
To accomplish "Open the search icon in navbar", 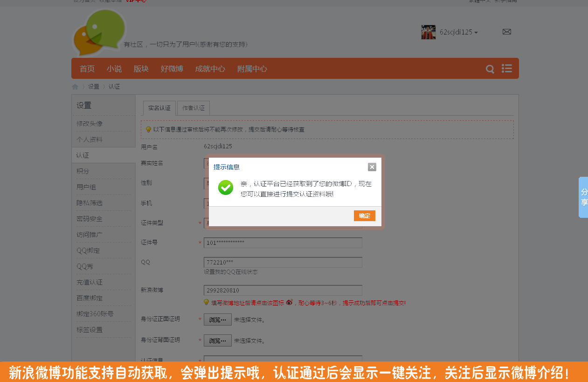I will point(490,69).
